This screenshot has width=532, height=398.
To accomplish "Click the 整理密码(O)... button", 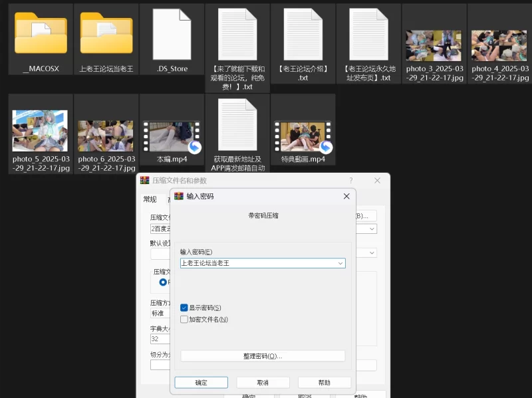I will coord(263,356).
